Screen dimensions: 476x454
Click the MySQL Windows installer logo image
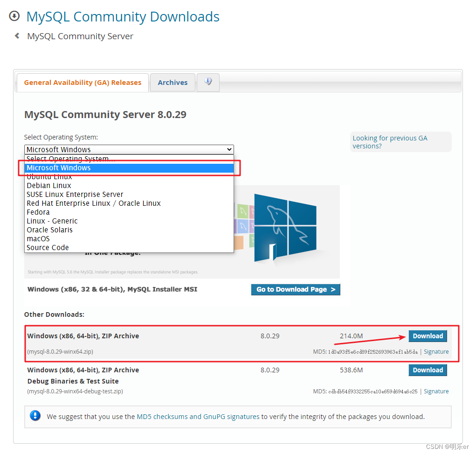tap(285, 228)
